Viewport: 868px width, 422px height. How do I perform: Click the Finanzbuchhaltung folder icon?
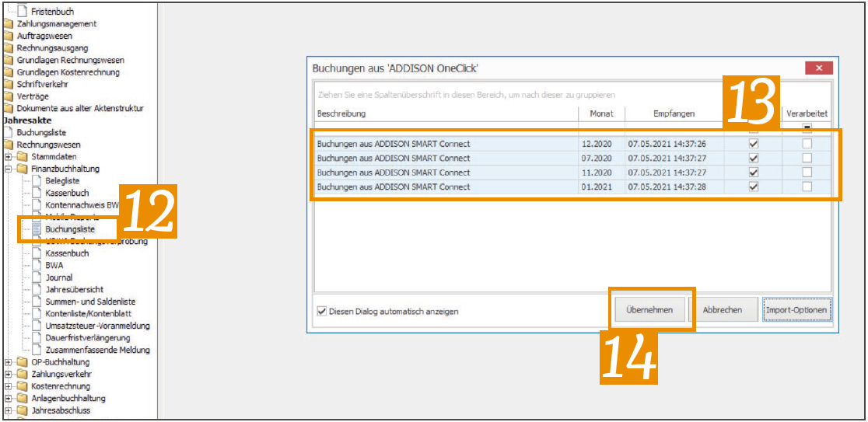pos(23,169)
